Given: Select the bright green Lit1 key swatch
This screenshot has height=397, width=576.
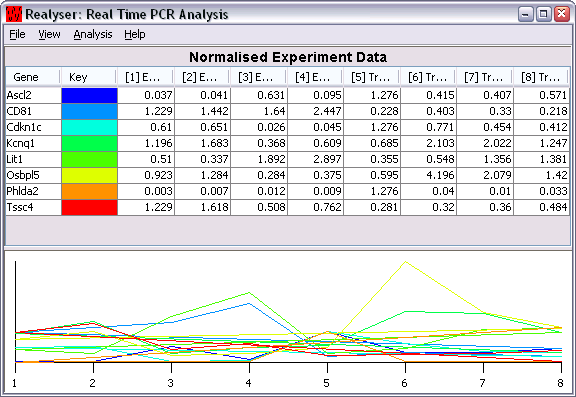Looking at the screenshot, I should (x=89, y=159).
